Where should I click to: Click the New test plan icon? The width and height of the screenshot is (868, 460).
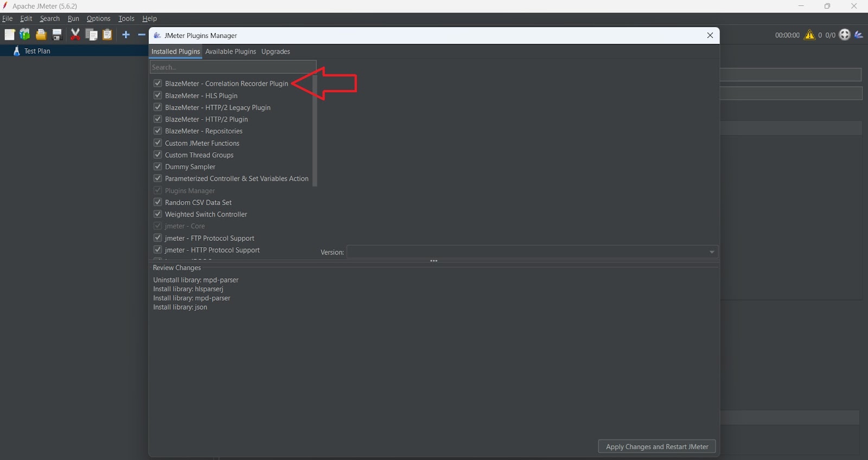[9, 35]
